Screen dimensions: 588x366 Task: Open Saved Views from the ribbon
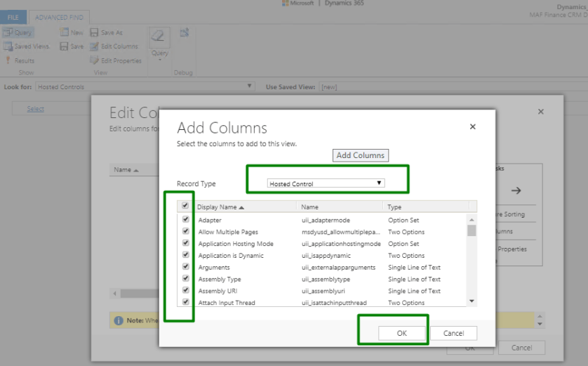[8, 46]
